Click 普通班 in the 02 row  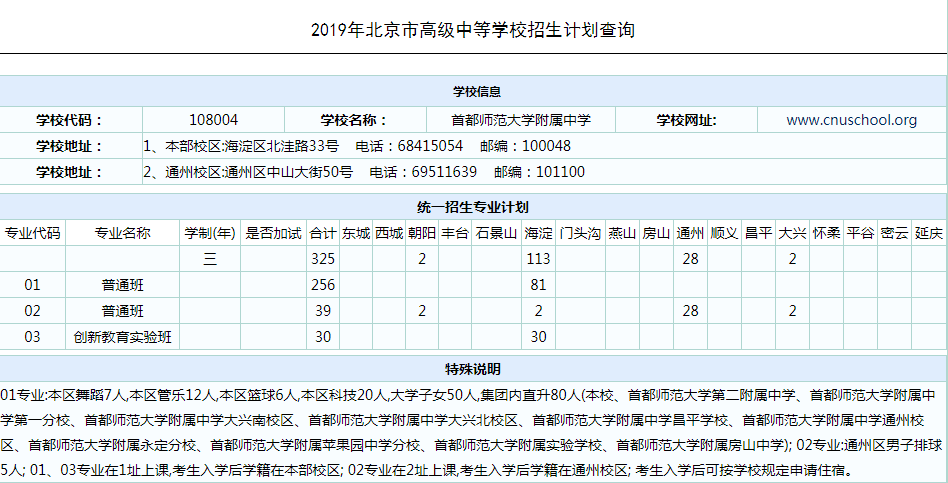pos(123,311)
